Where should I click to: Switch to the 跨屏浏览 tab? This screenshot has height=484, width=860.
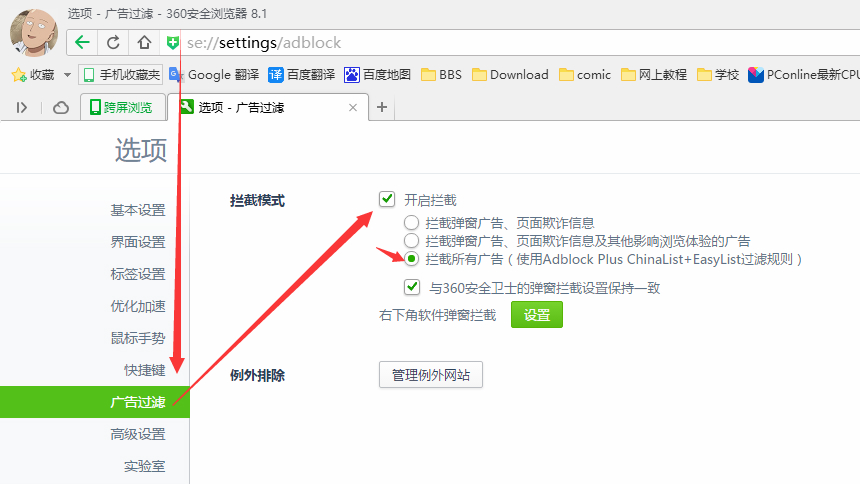(123, 108)
